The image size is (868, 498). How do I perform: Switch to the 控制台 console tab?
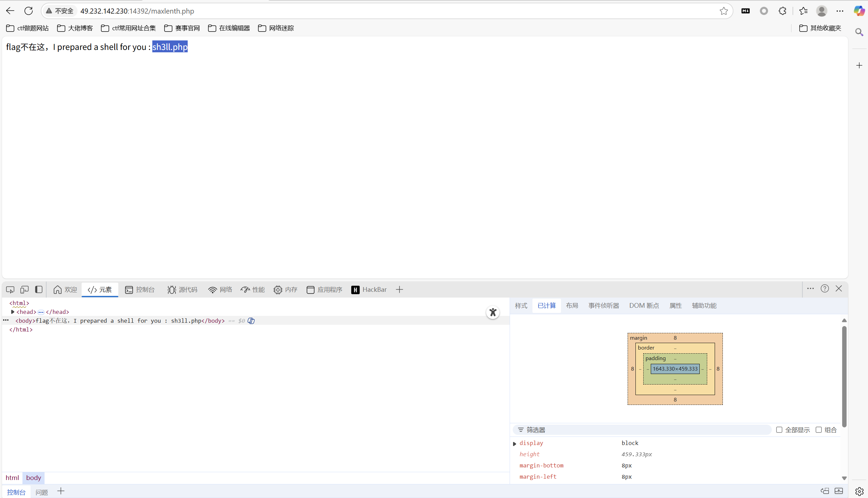point(140,290)
